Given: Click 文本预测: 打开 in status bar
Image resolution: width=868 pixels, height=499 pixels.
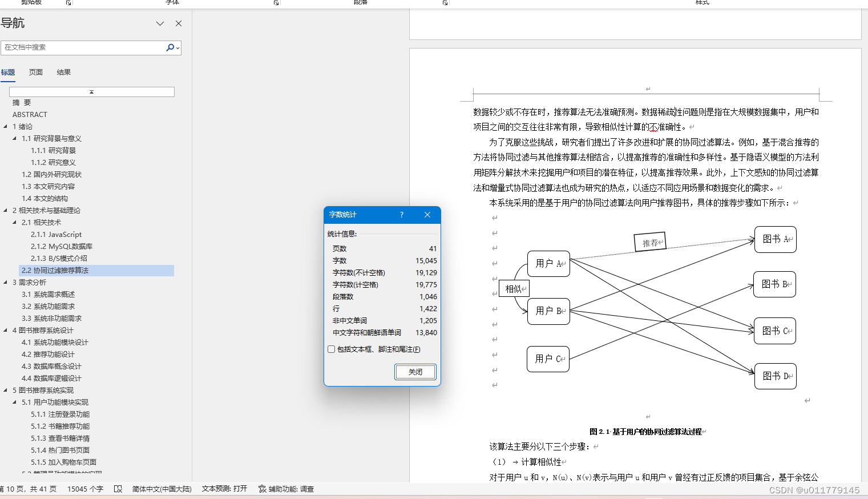Looking at the screenshot, I should click(x=224, y=489).
